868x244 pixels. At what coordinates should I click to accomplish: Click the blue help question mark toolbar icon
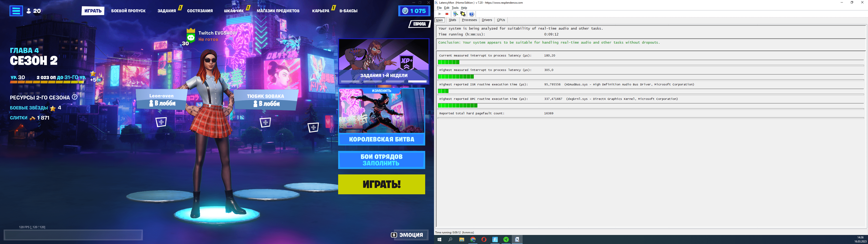point(471,14)
